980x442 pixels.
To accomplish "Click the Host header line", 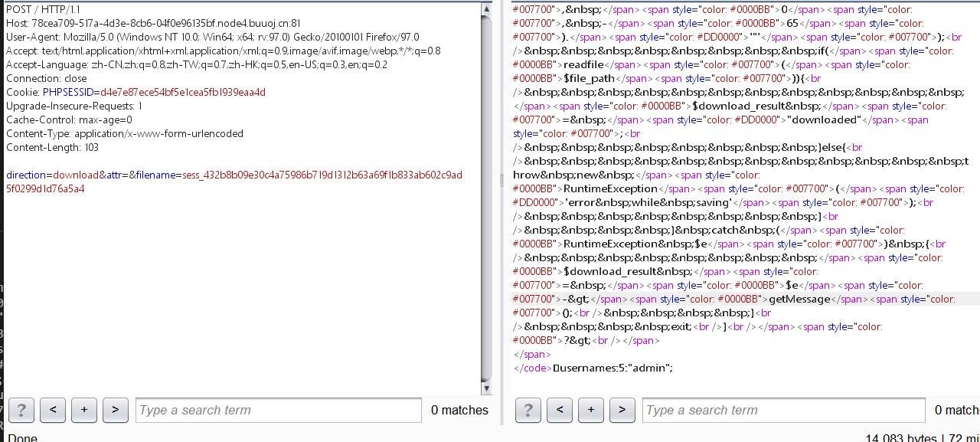I will 153,23.
